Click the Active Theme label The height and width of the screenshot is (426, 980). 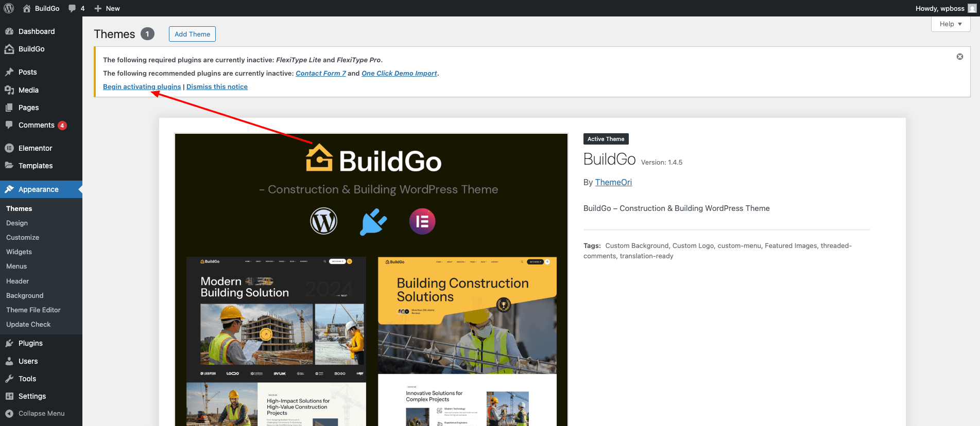[x=606, y=139]
